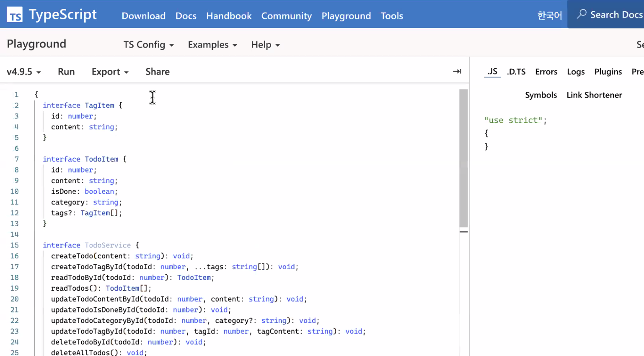Open the Link Shortener plugin tab

[x=594, y=95]
